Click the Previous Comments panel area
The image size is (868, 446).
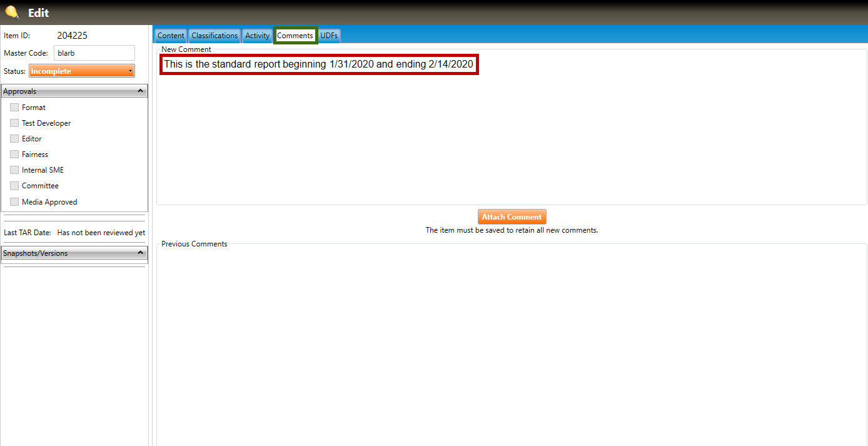[x=510, y=344]
